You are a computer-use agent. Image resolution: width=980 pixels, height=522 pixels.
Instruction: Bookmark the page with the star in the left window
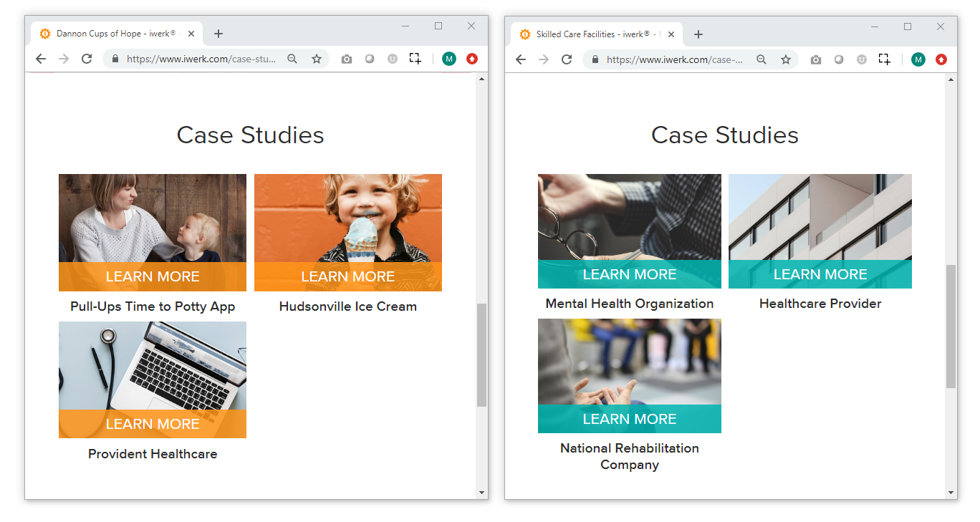tap(317, 59)
